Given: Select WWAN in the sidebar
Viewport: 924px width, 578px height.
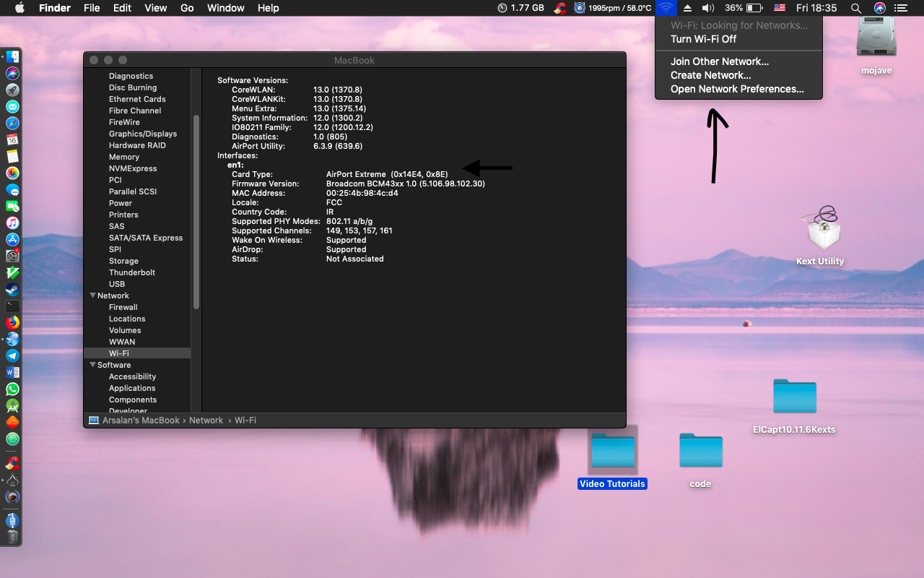Looking at the screenshot, I should [x=122, y=342].
